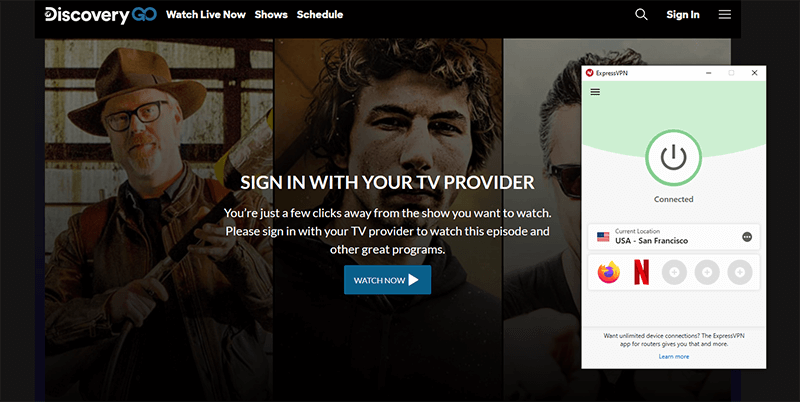This screenshot has width=800, height=402.
Task: Launch the Firefox shortcut in ExpressVPN
Action: click(609, 272)
